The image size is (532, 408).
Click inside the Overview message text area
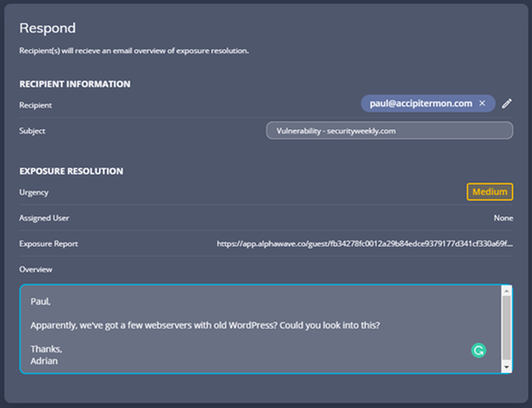pos(260,329)
